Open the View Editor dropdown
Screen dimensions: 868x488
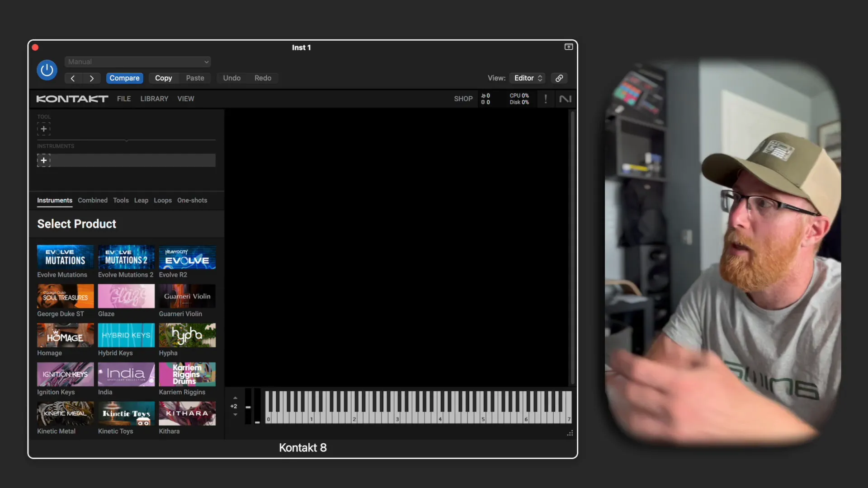pos(528,78)
